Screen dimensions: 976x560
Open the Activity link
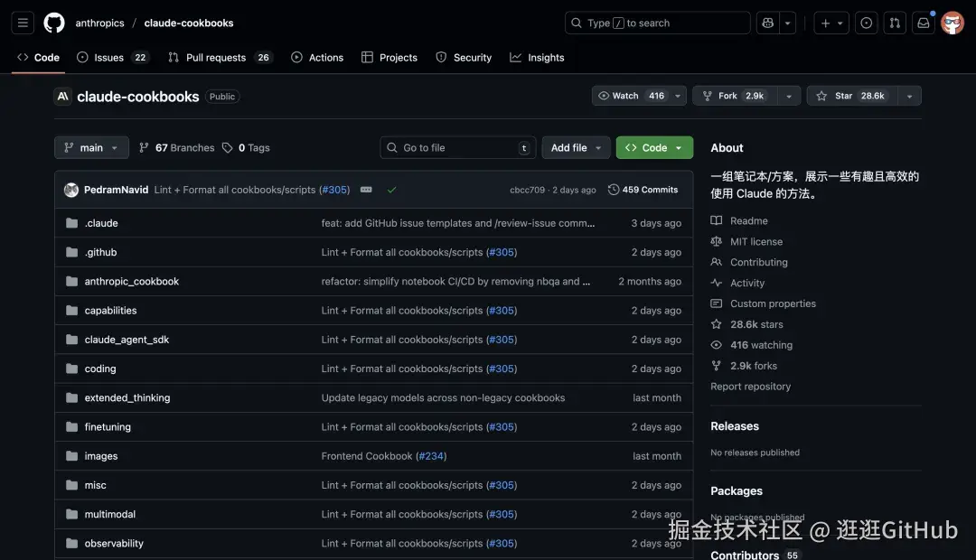point(737,283)
